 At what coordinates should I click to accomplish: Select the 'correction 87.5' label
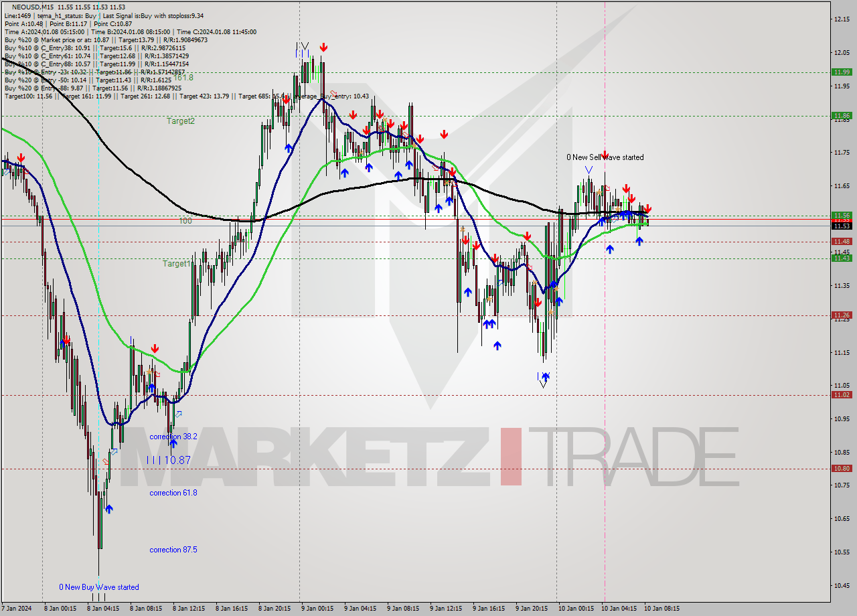(173, 550)
